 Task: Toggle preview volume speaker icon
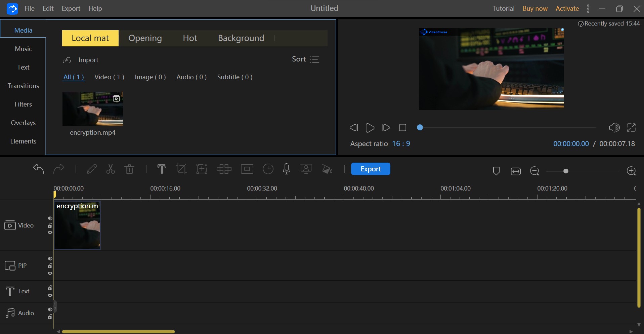pyautogui.click(x=614, y=127)
